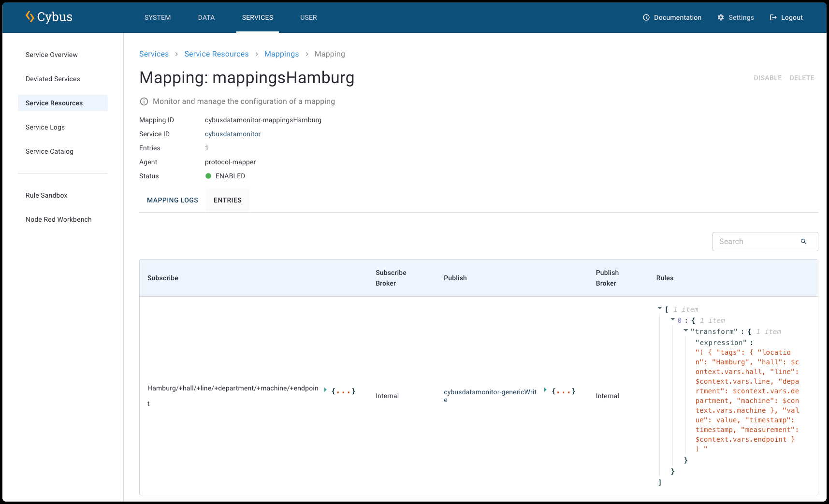Collapse the "transform" node in Rules
Screen dimensions: 829x504
685,331
